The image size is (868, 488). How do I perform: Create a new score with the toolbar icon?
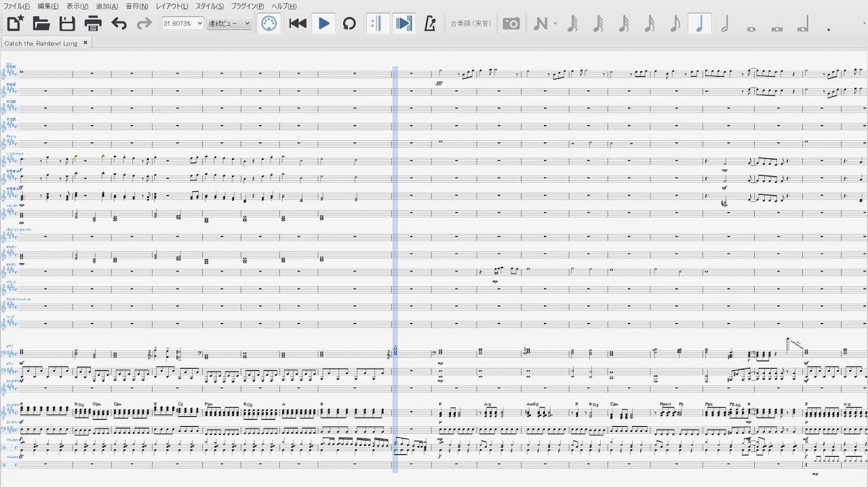click(x=16, y=24)
